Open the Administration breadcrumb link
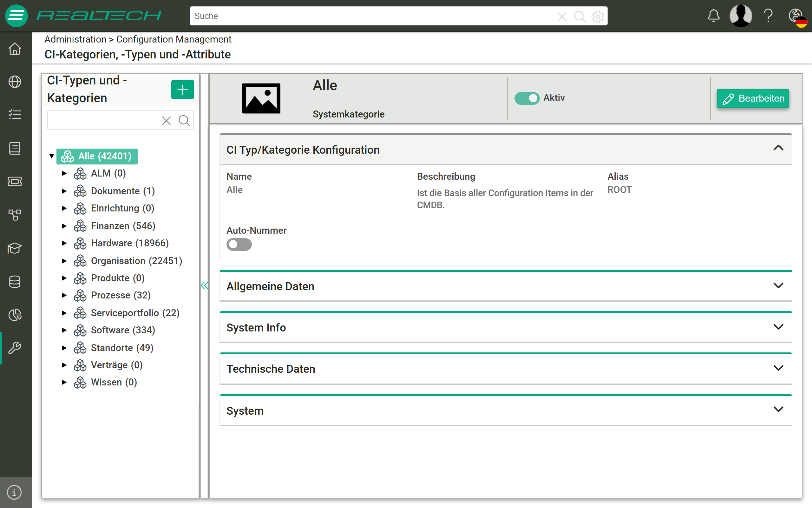This screenshot has height=508, width=812. [75, 39]
